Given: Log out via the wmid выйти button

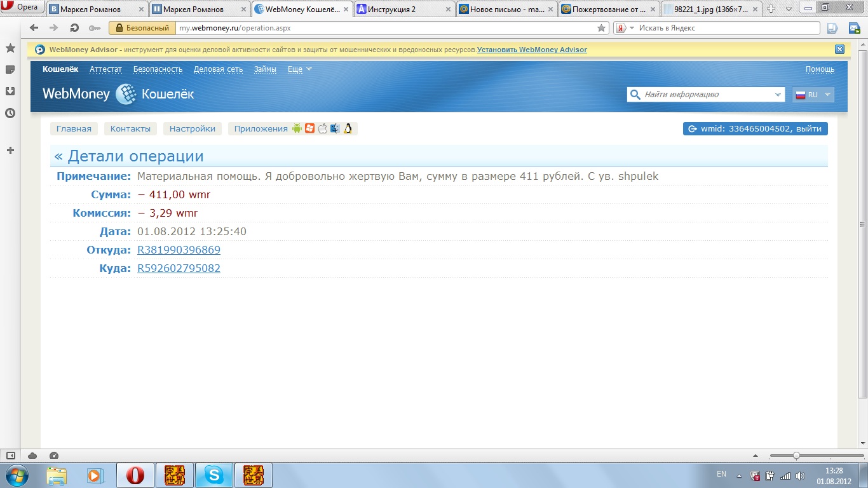Looking at the screenshot, I should pyautogui.click(x=756, y=128).
